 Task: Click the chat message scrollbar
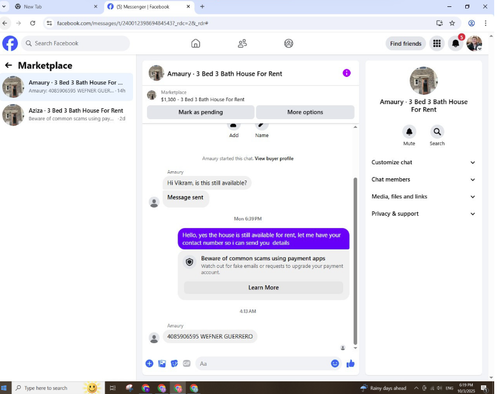pyautogui.click(x=355, y=261)
